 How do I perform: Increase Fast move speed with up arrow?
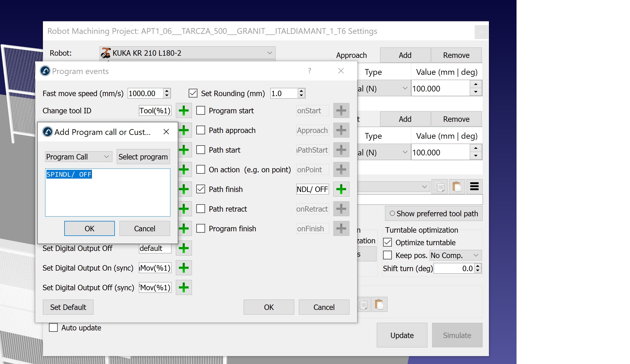167,91
